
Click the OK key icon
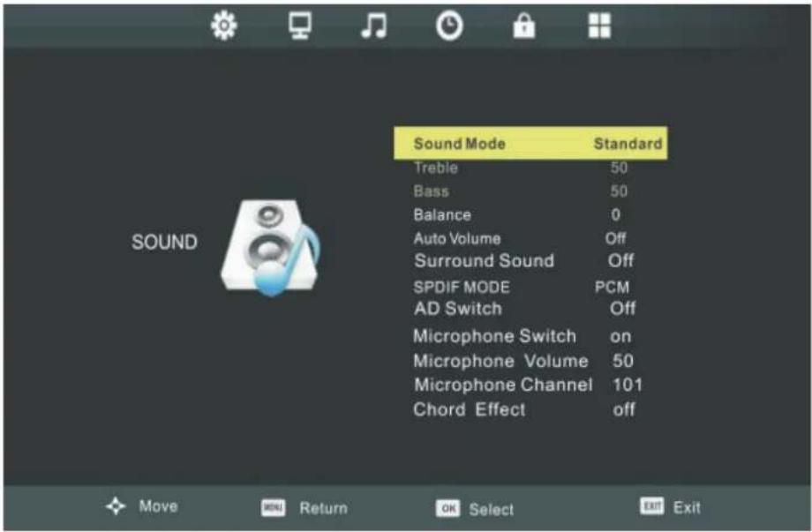(x=448, y=509)
